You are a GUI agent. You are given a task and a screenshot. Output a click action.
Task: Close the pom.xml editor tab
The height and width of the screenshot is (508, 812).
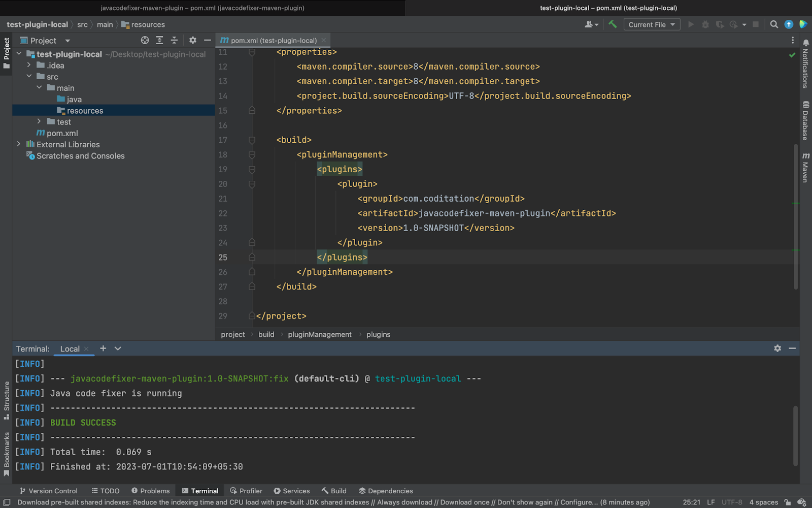pos(324,40)
